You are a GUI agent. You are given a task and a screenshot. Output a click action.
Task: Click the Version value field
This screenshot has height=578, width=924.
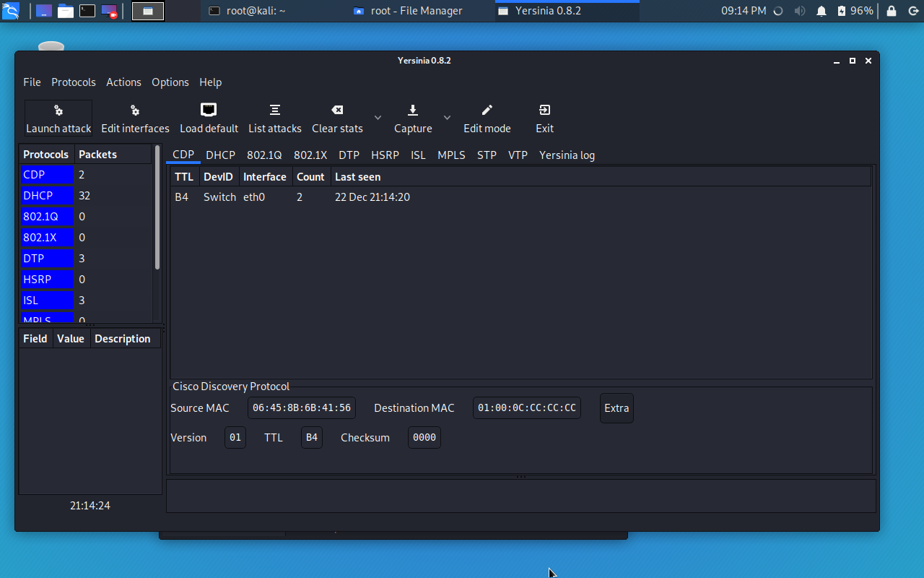tap(235, 438)
